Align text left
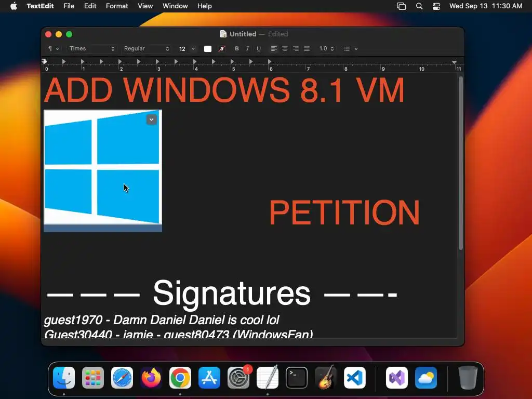The height and width of the screenshot is (399, 532). [274, 49]
